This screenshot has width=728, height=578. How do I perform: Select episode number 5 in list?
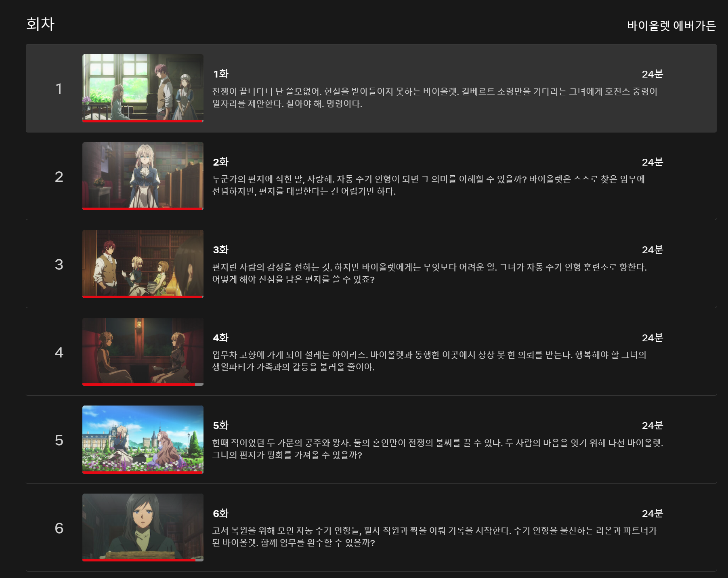(x=59, y=440)
